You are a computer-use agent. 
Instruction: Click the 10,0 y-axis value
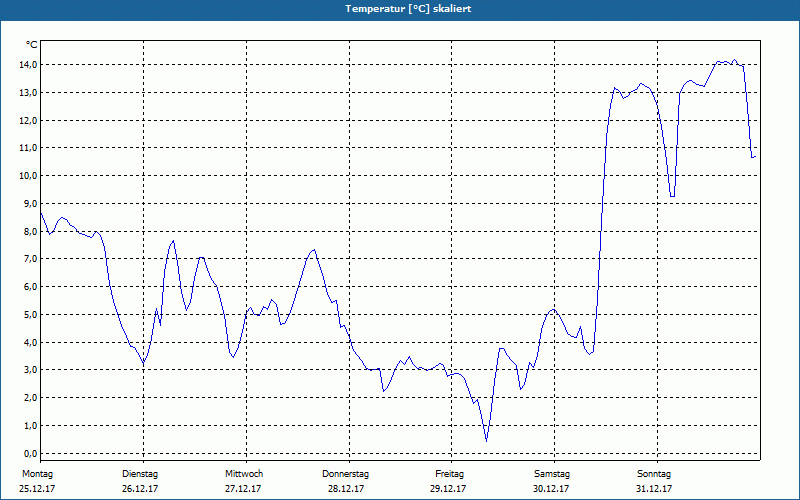pyautogui.click(x=29, y=176)
